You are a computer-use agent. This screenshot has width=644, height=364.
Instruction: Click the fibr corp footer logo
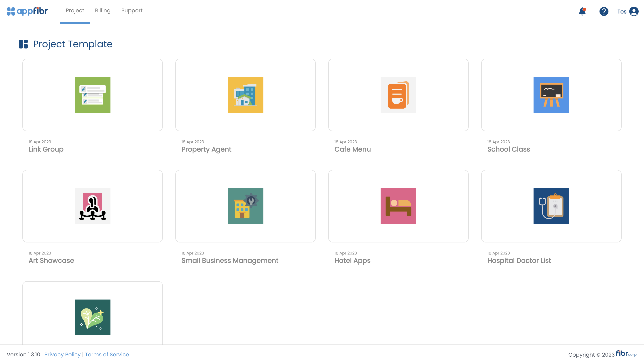(626, 353)
